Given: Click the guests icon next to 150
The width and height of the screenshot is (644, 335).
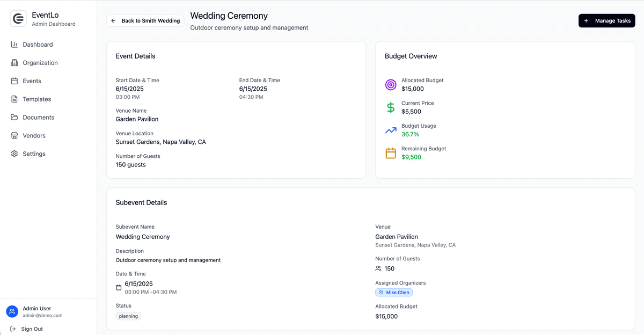Looking at the screenshot, I should 379,268.
